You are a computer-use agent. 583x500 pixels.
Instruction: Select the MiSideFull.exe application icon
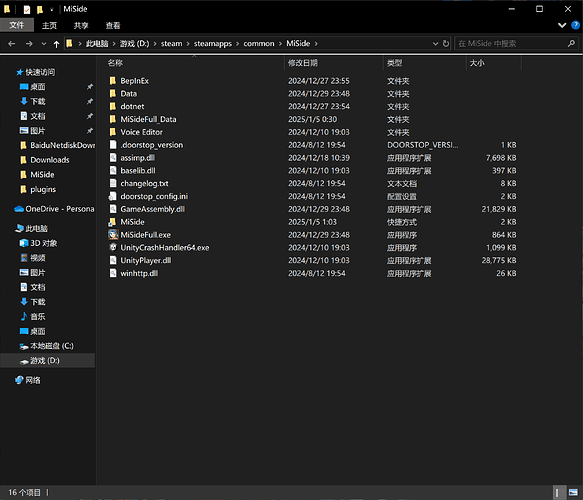[113, 235]
